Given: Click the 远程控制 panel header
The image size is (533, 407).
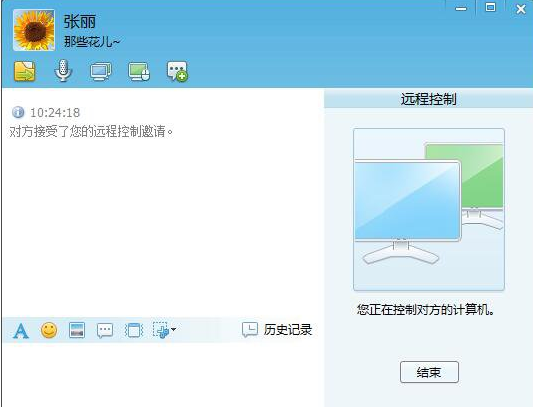Looking at the screenshot, I should (428, 99).
